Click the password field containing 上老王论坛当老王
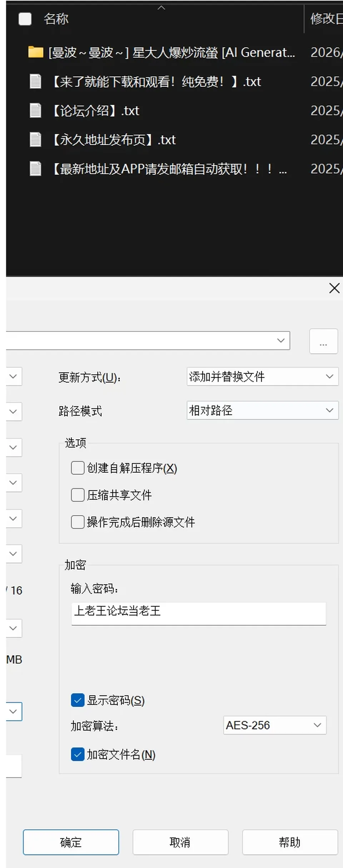 199,614
